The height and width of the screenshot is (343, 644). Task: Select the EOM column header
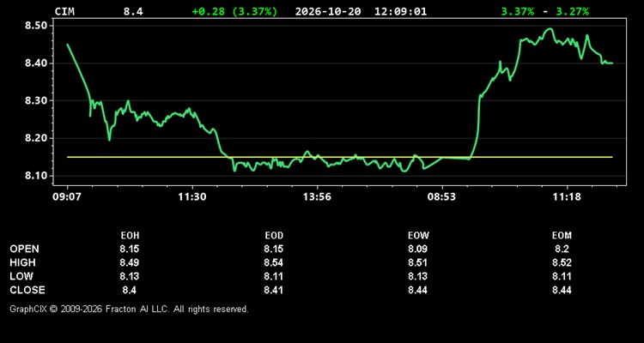coord(562,236)
